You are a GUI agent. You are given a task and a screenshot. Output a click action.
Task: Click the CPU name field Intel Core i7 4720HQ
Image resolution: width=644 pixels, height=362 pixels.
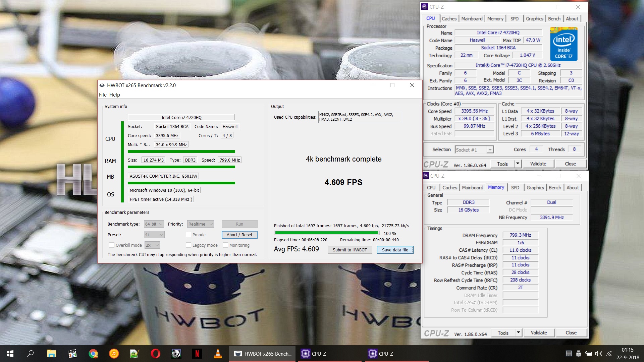181,117
